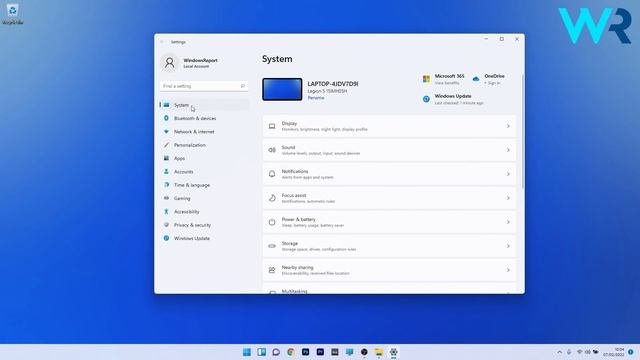
Task: Launch Chrome from the taskbar
Action: 291,352
